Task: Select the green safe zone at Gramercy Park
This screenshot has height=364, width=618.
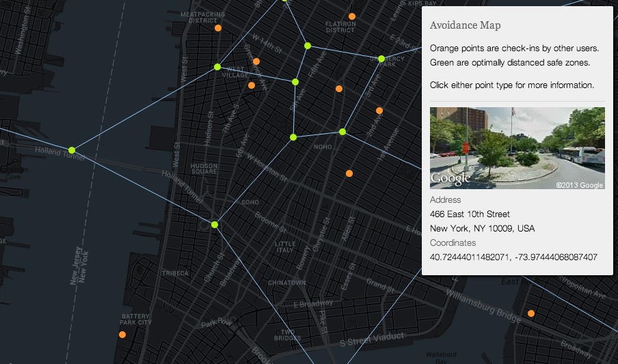Action: click(x=381, y=59)
